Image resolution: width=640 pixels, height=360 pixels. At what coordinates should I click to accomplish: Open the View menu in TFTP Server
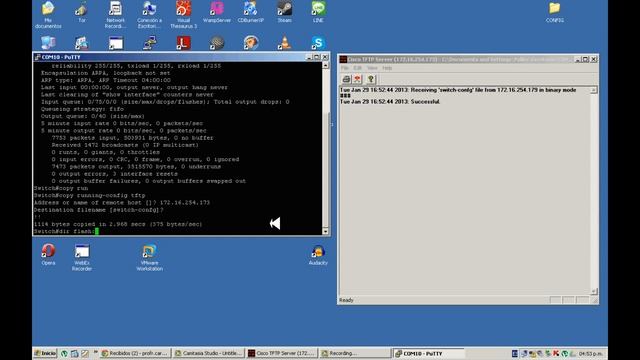point(372,68)
